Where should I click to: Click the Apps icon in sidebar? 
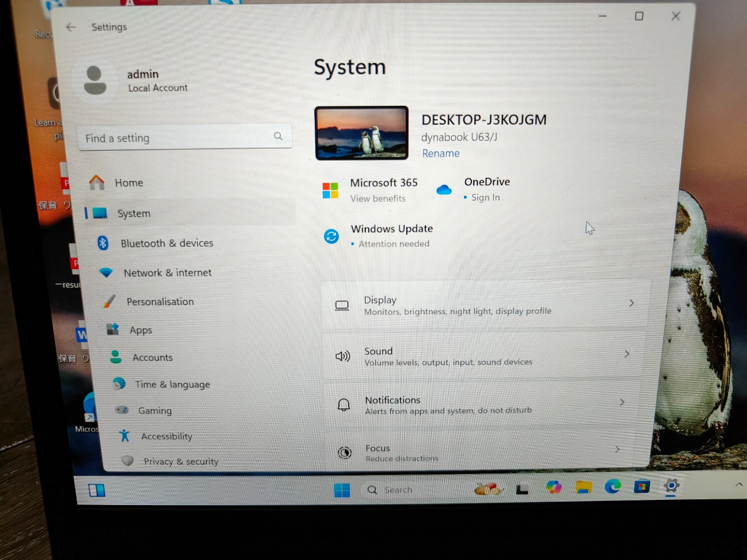pos(113,329)
